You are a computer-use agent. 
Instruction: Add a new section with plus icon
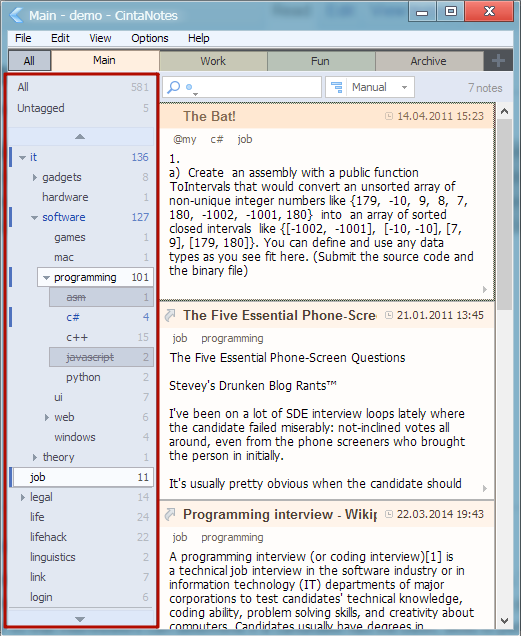click(498, 61)
